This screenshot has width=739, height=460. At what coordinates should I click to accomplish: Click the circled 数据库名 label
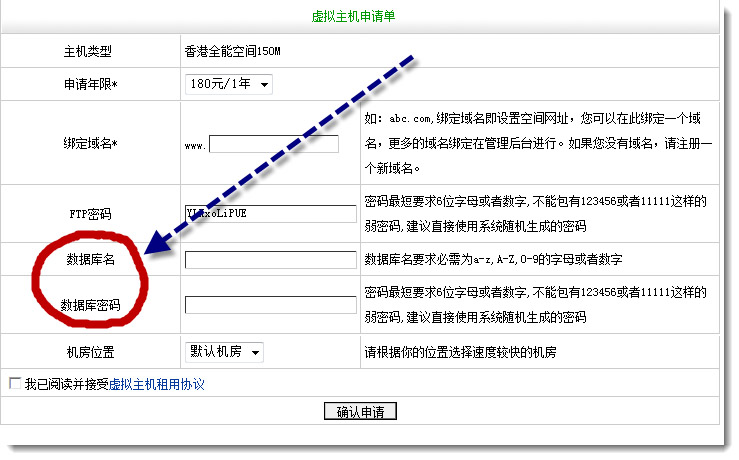pos(89,260)
